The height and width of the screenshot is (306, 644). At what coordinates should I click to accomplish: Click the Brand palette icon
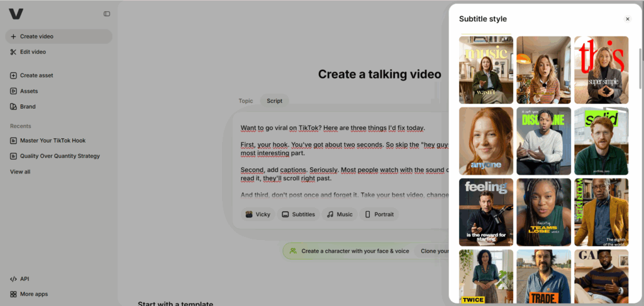click(x=13, y=107)
